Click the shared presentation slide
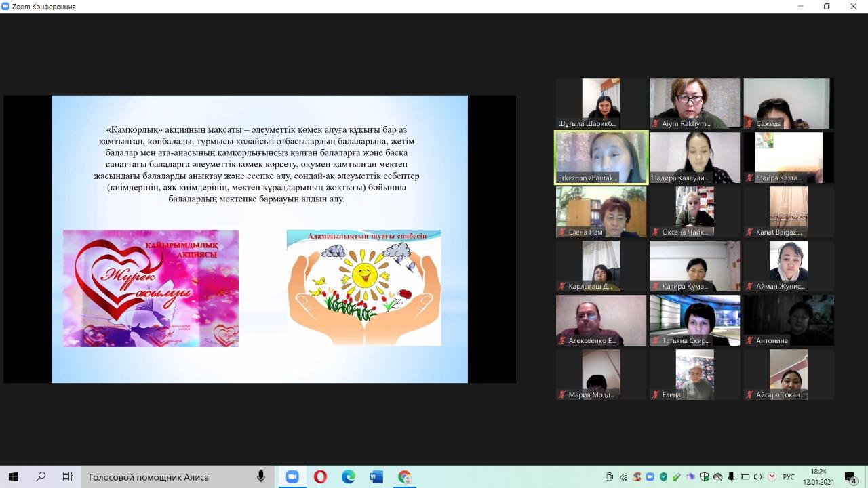Screen dimensions: 868x488 coord(260,239)
